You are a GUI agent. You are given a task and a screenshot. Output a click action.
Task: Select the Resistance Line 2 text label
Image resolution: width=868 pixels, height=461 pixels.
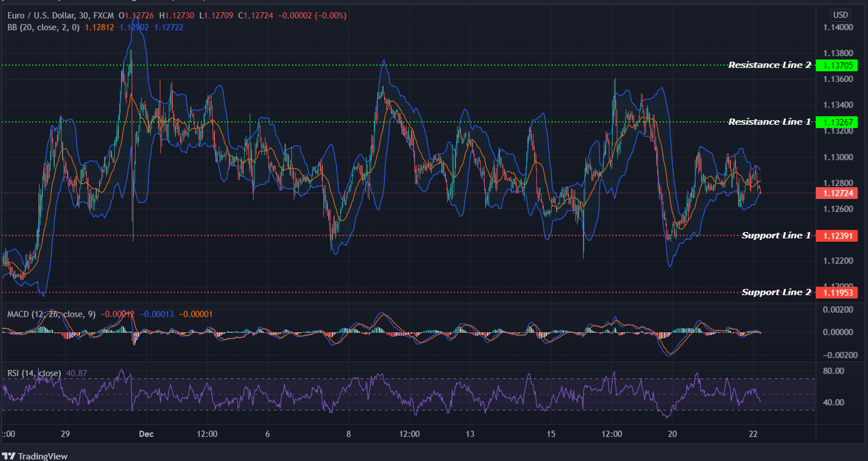[x=769, y=65]
